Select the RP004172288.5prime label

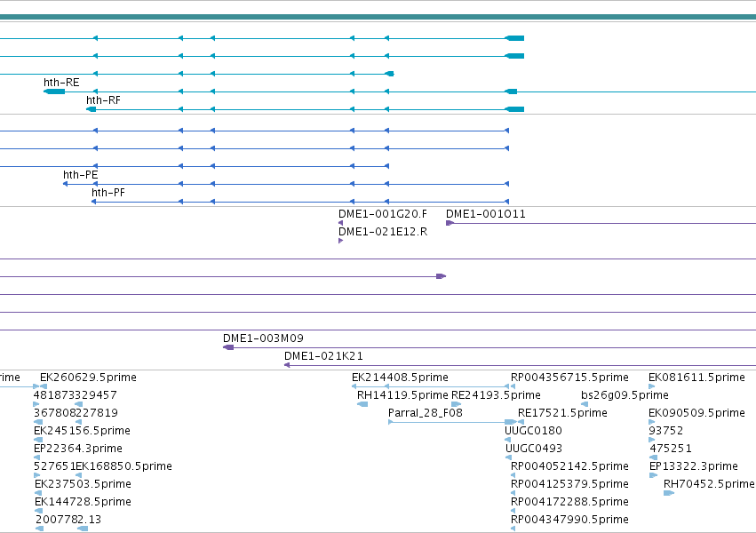tap(570, 502)
